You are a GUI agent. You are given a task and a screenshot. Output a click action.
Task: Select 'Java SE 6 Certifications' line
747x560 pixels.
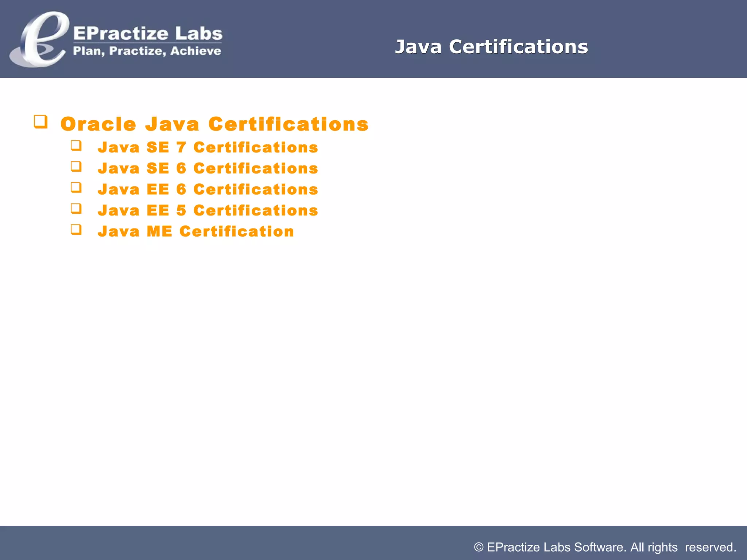point(208,168)
